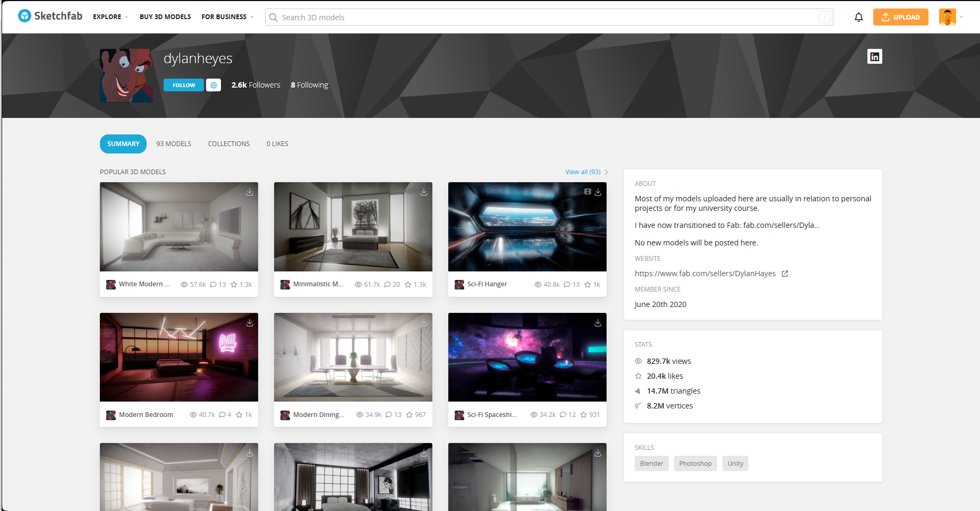Download the Modern Dining model

(x=424, y=323)
